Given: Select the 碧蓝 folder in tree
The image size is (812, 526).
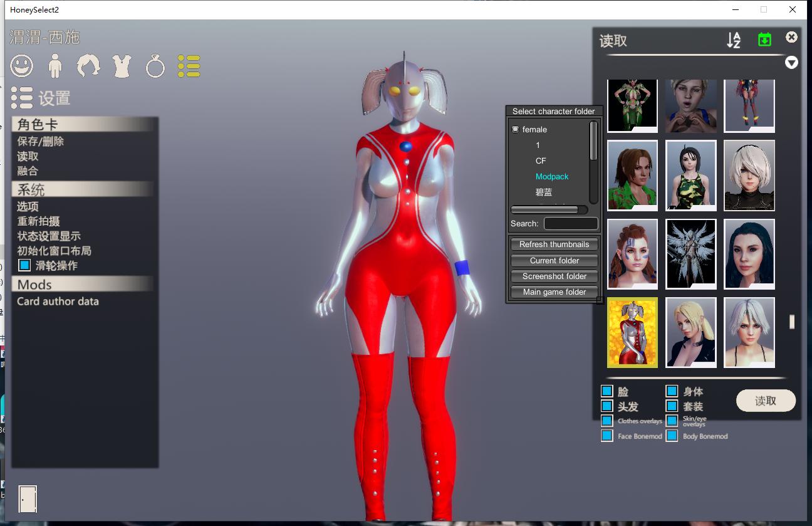Looking at the screenshot, I should (544, 192).
